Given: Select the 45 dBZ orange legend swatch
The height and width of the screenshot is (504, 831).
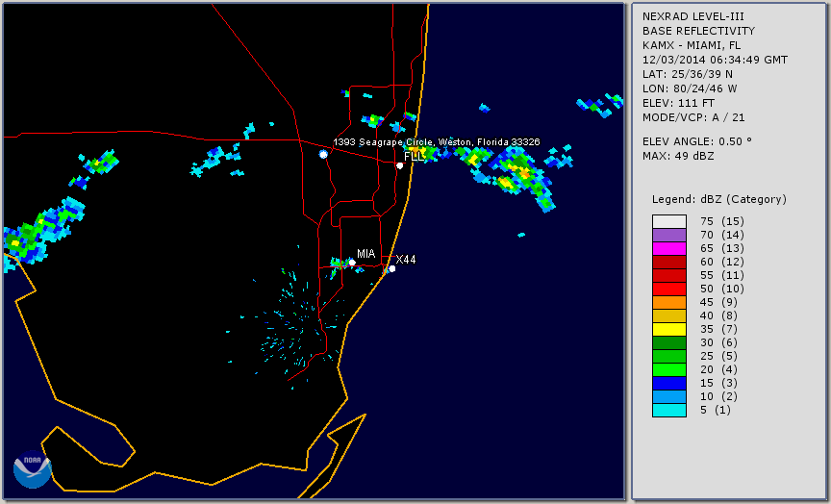Looking at the screenshot, I should tap(668, 302).
